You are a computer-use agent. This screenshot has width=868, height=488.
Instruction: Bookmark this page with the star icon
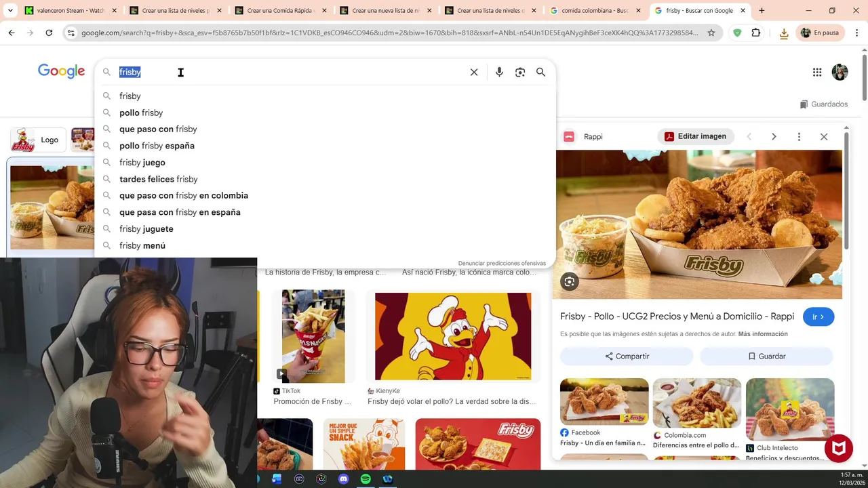711,33
